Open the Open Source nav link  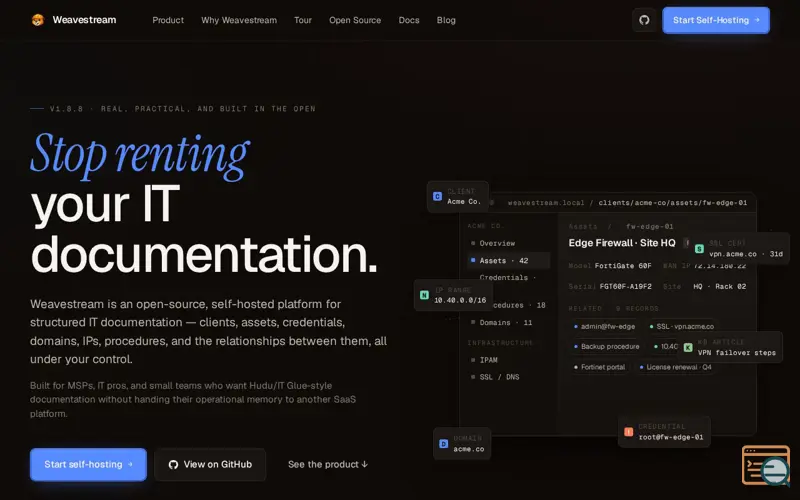355,20
